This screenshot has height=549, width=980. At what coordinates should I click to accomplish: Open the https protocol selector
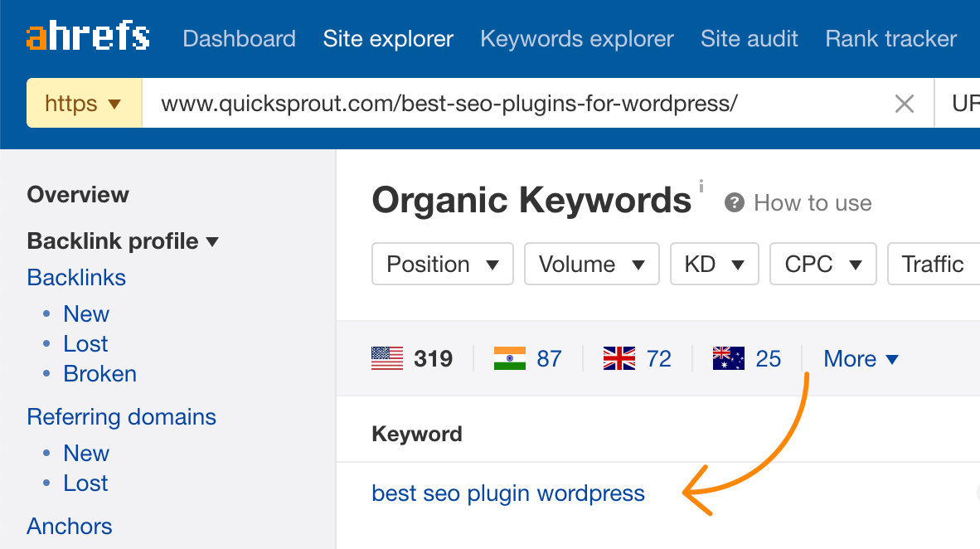pos(84,103)
